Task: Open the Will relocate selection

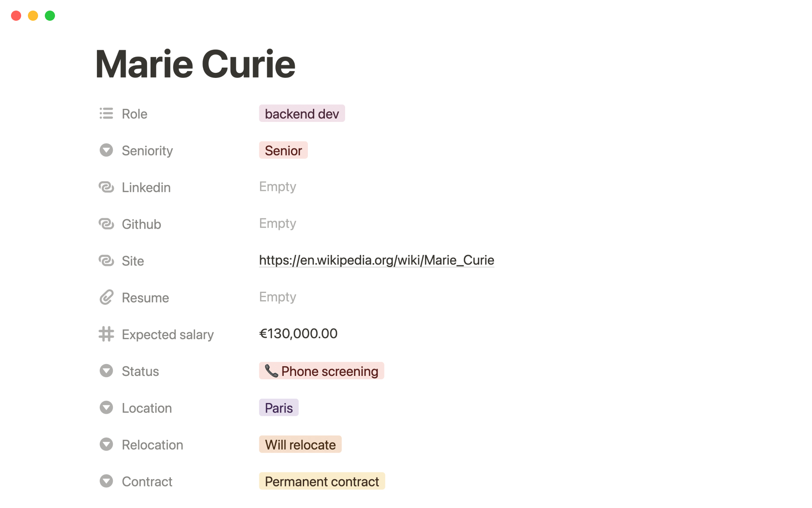Action: (x=300, y=444)
